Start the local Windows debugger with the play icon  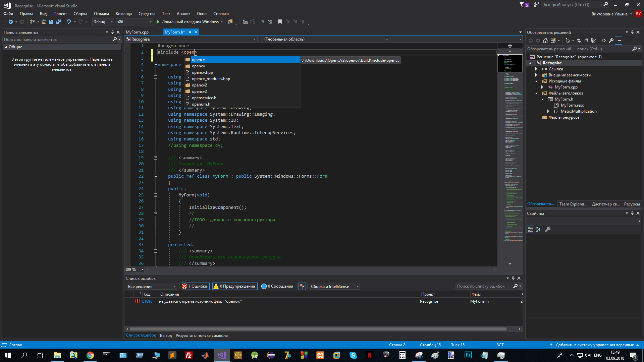(158, 22)
